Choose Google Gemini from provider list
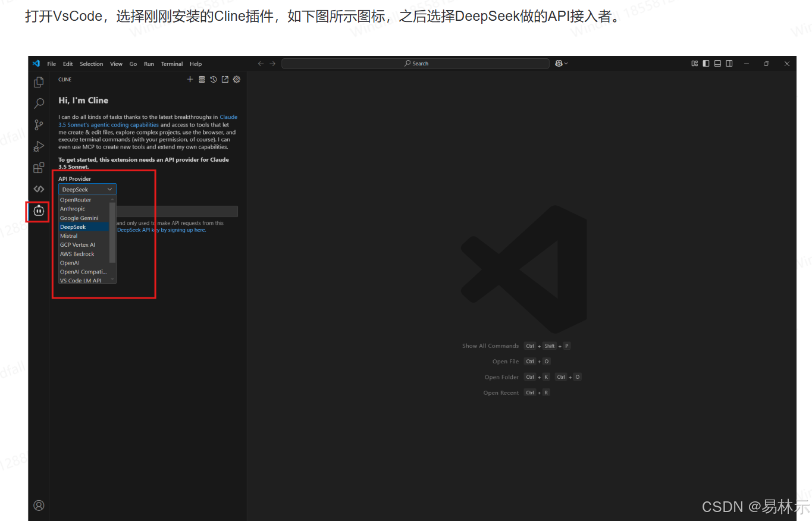The height and width of the screenshot is (521, 812). [x=84, y=218]
